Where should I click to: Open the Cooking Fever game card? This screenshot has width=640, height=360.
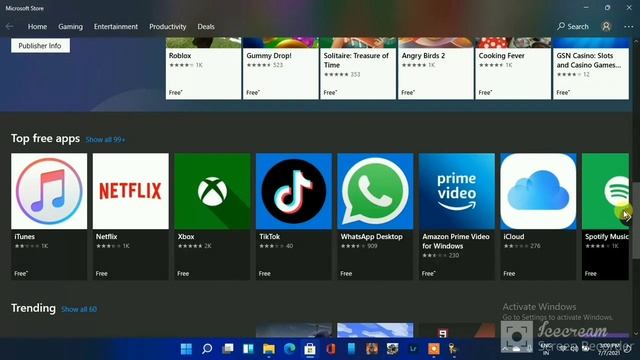pos(513,69)
